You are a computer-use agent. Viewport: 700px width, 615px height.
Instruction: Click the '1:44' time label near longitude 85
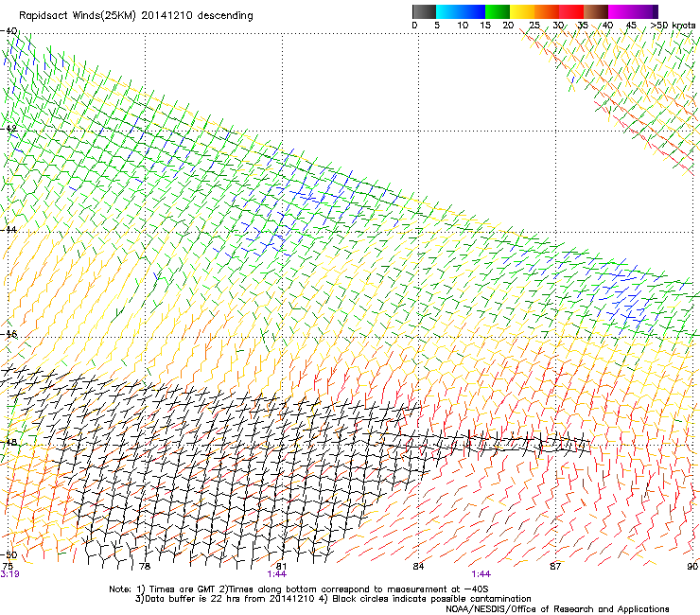[x=481, y=574]
